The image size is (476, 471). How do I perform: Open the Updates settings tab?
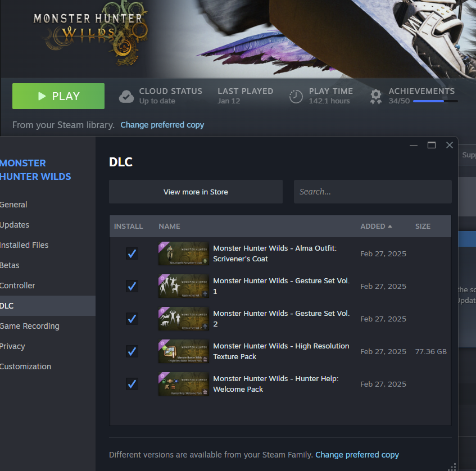48,225
